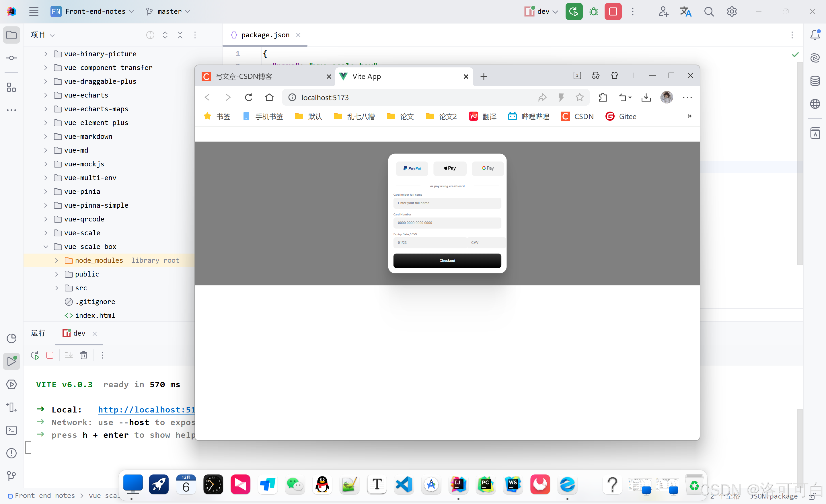The image size is (826, 504).
Task: Open IDE settings gear icon
Action: tap(731, 11)
